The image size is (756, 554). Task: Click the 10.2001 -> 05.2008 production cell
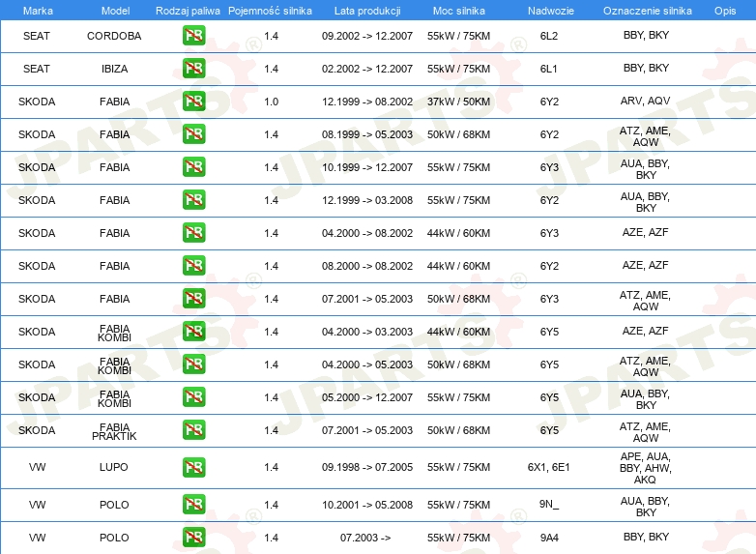click(367, 505)
